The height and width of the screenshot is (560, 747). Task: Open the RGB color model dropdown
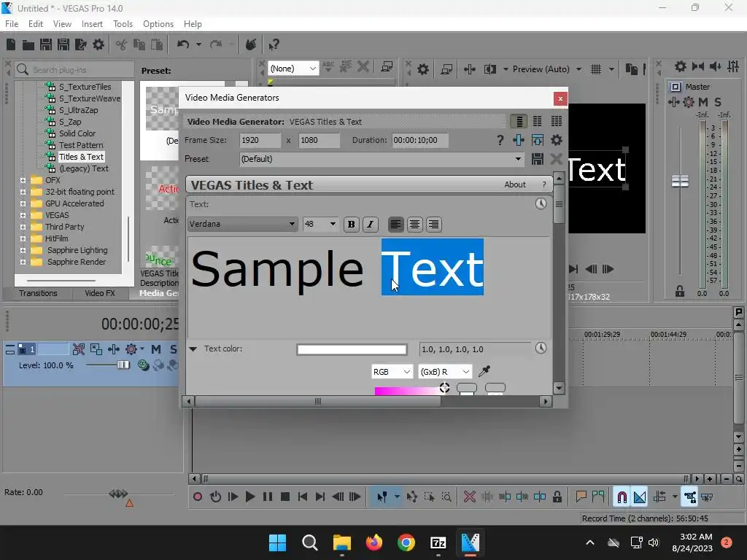(x=392, y=372)
